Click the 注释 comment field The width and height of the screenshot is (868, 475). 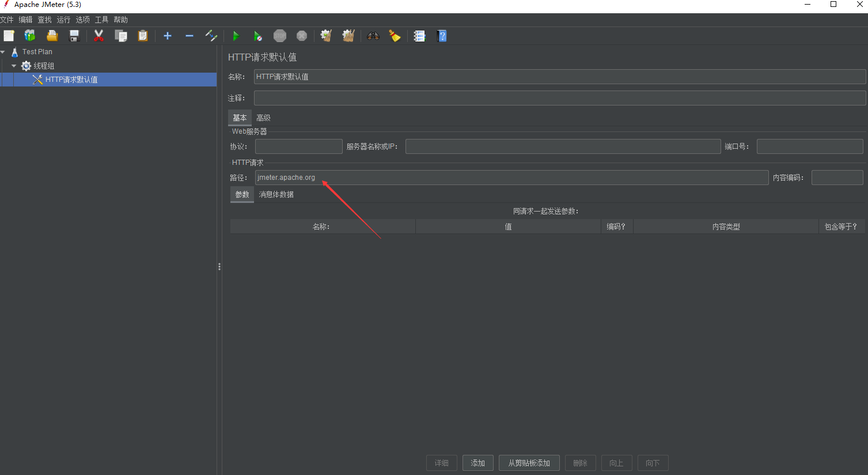pyautogui.click(x=560, y=98)
